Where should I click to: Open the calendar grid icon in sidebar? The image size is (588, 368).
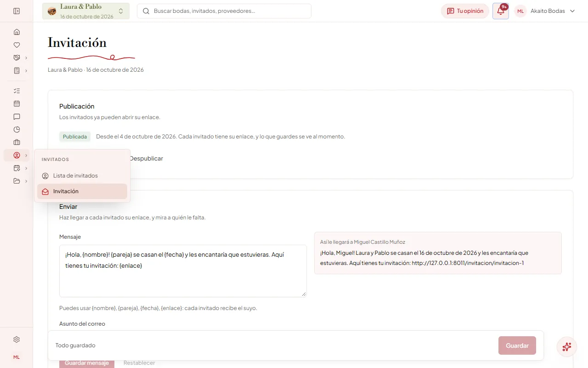coord(17,103)
